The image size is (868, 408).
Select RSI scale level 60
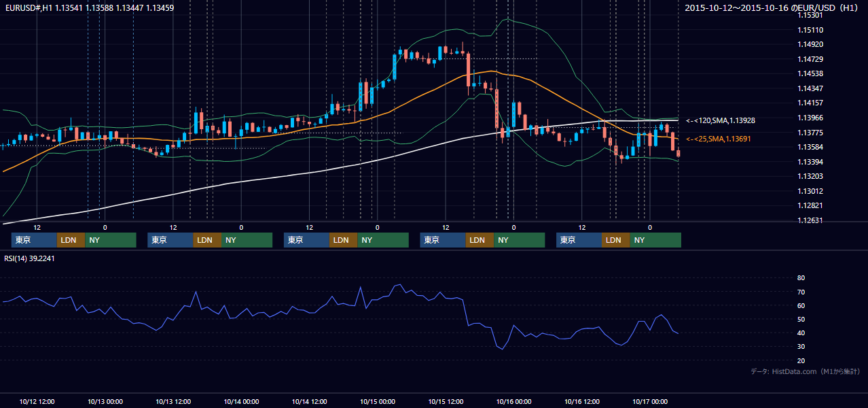click(x=801, y=305)
